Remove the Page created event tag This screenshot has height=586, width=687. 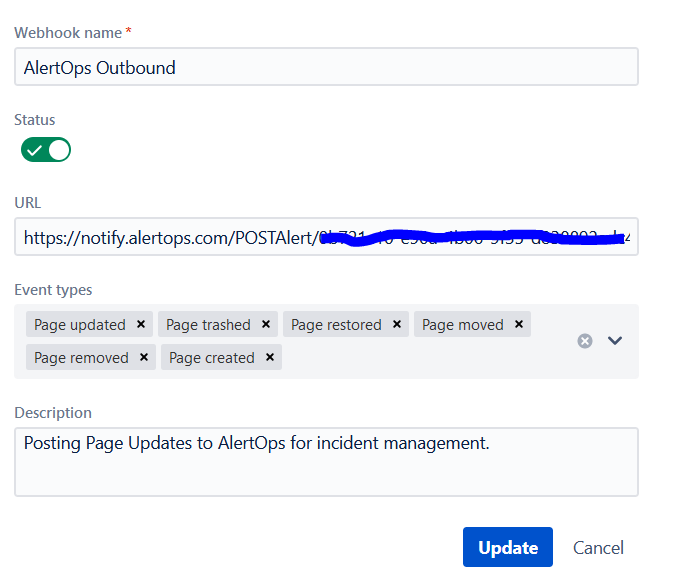(270, 358)
